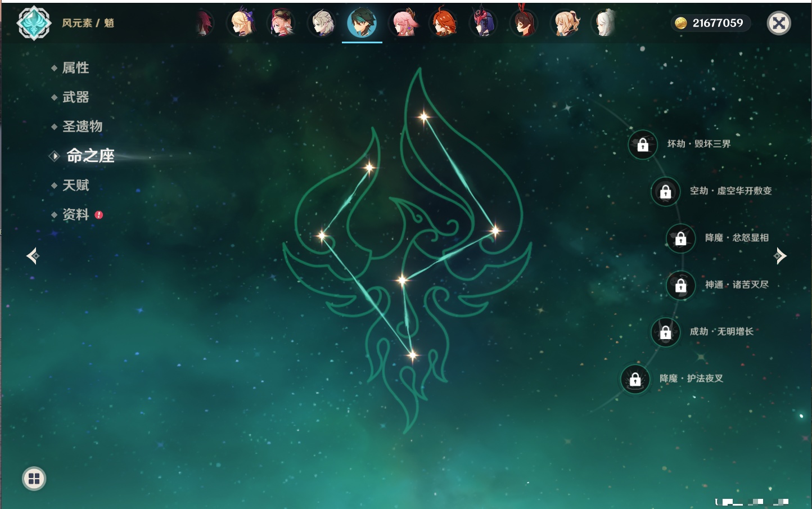
Task: Close the character screen with X
Action: click(x=779, y=23)
